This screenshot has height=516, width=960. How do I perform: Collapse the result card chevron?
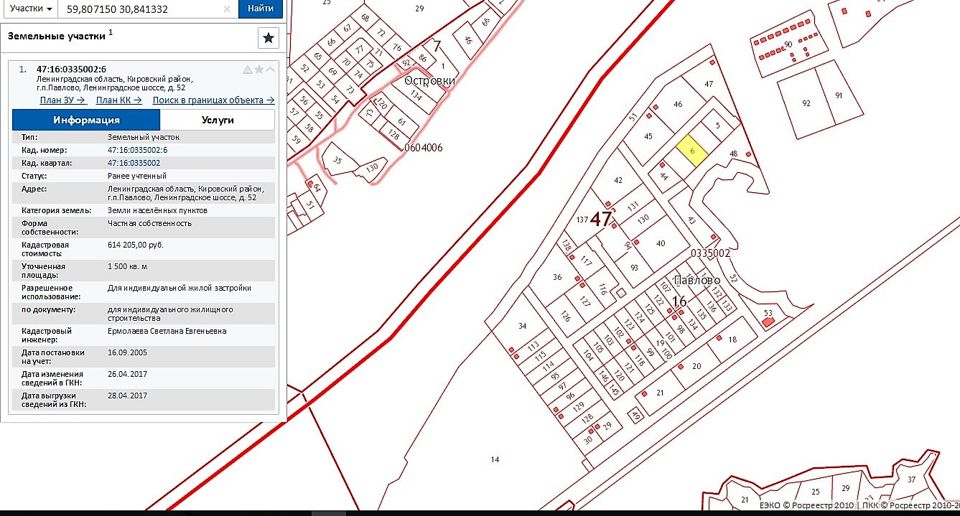coord(271,69)
